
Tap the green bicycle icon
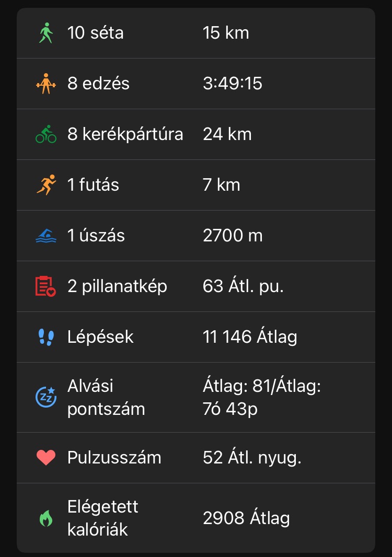point(46,134)
